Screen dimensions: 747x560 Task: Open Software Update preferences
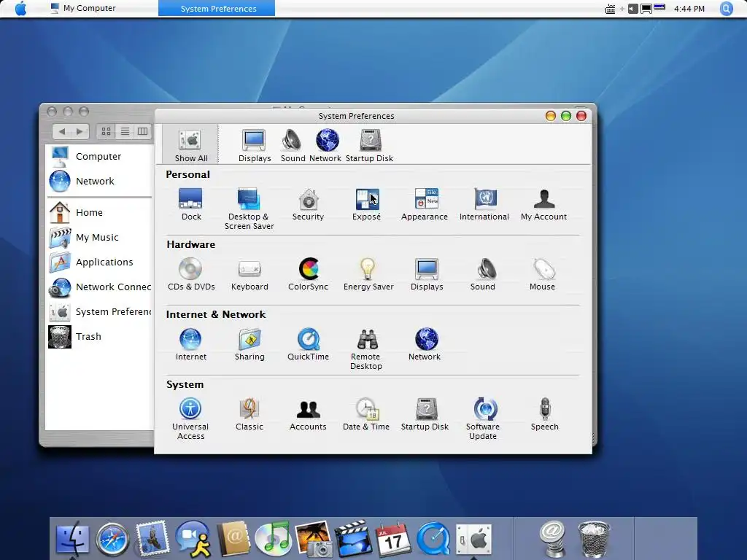483,419
